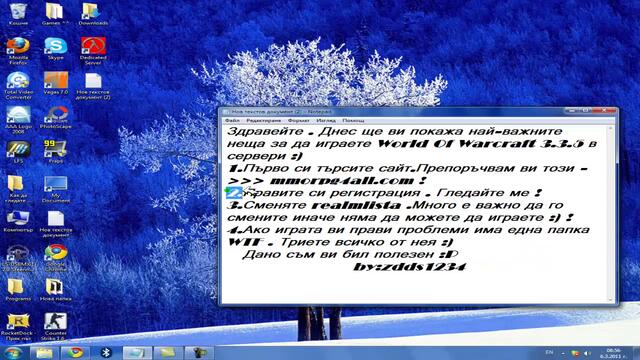Open Windows Explorer from taskbar
This screenshot has width=640, height=360.
pos(44,353)
